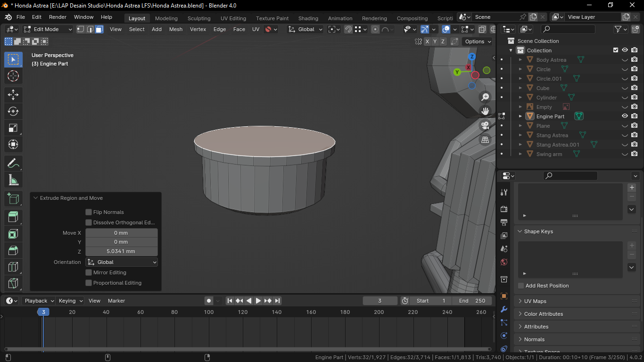The width and height of the screenshot is (644, 362).
Task: Hide Engine Part in viewport
Action: pos(625,116)
